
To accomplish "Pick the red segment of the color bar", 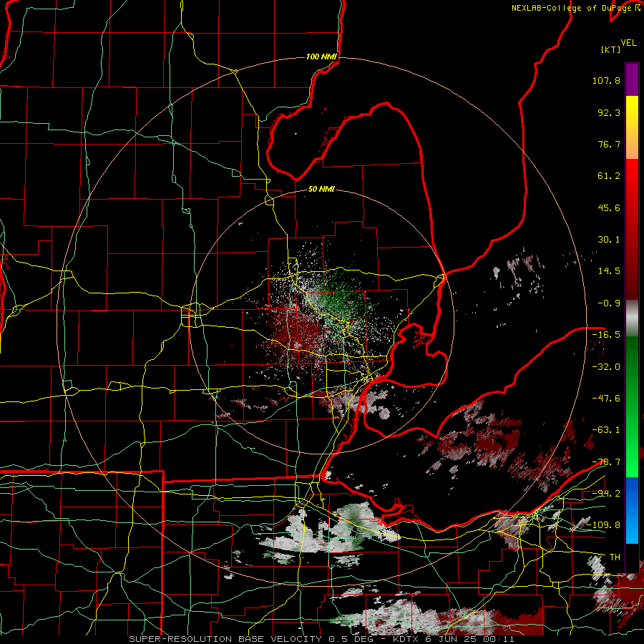I will tap(632, 229).
